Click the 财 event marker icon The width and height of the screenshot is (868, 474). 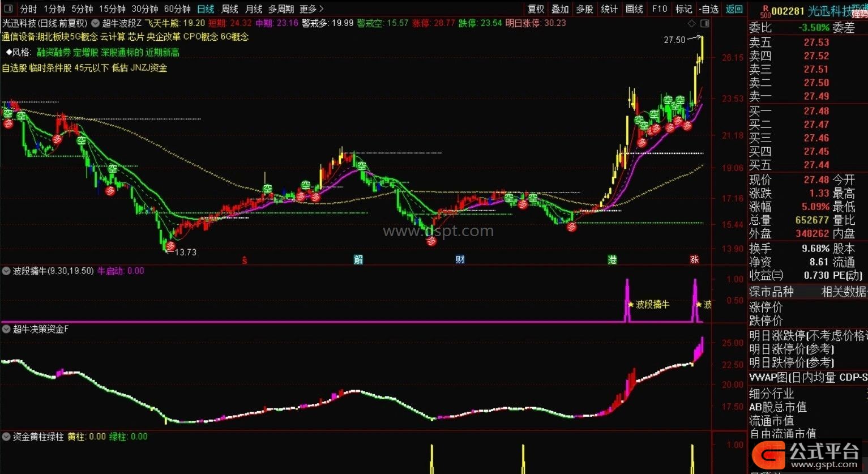click(x=460, y=260)
